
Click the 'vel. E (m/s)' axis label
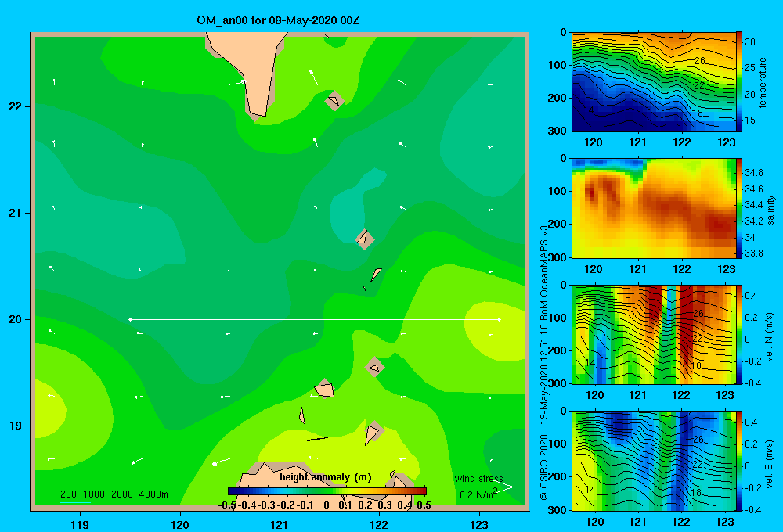click(x=769, y=464)
